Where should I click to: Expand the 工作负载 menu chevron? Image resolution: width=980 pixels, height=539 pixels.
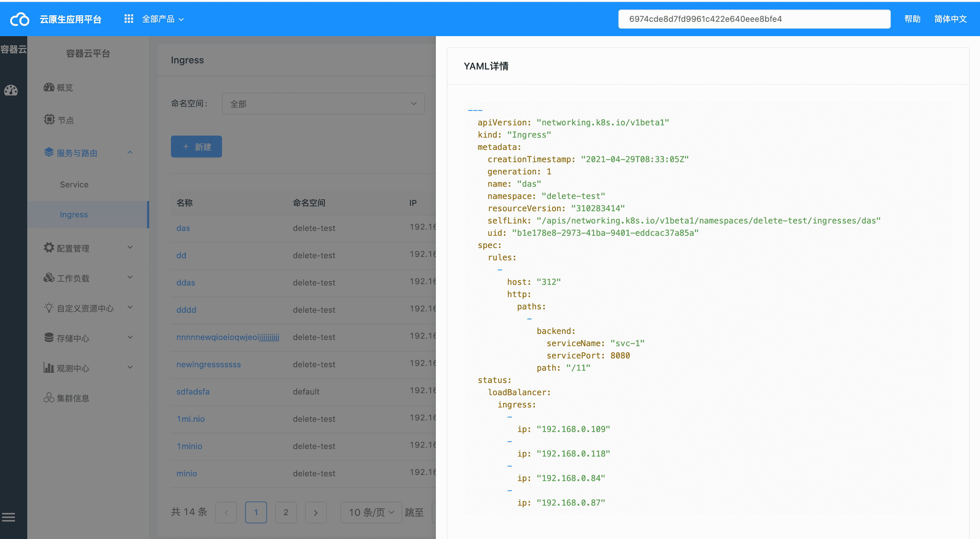coord(130,277)
